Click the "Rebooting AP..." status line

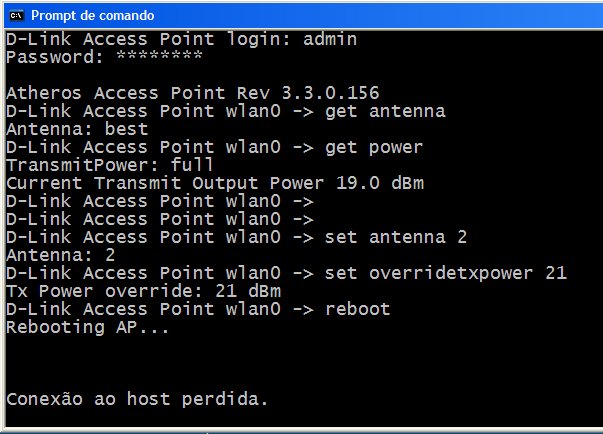(x=88, y=327)
